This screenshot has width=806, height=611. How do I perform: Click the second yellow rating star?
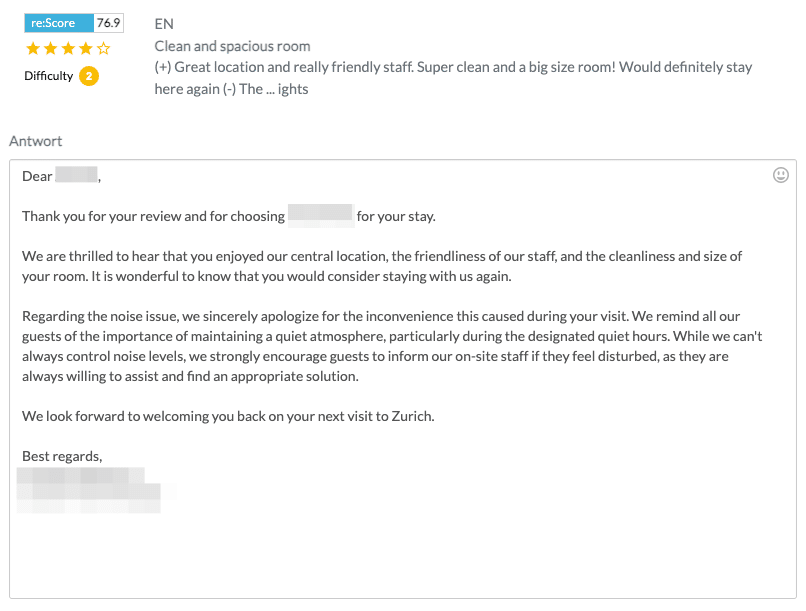[50, 49]
